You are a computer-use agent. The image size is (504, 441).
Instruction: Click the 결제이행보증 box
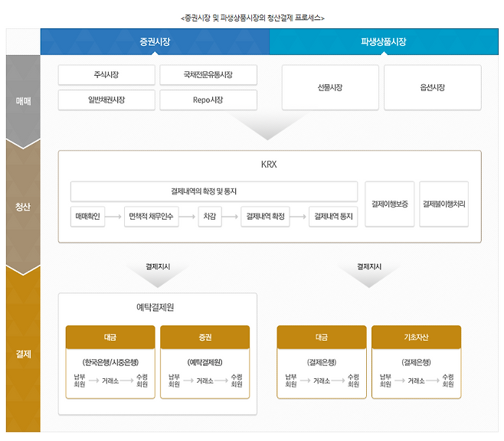pyautogui.click(x=390, y=204)
